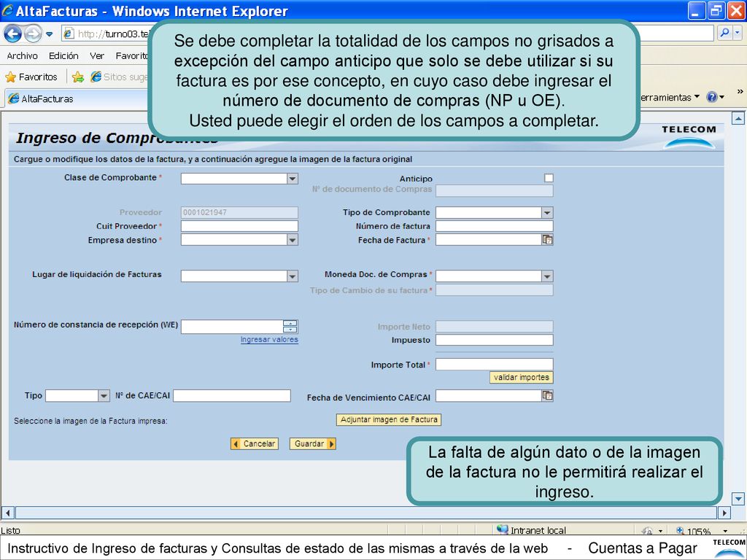Click the Adjuntar imagen de Factura button

[389, 419]
